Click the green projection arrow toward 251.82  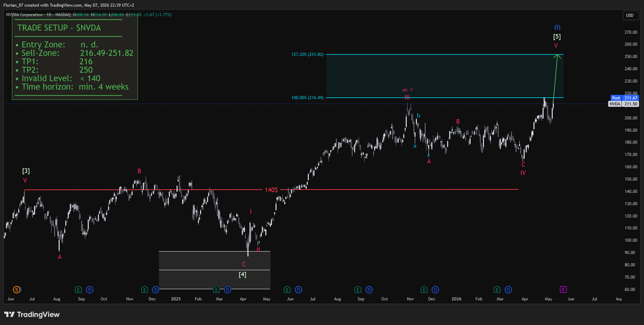pos(555,77)
